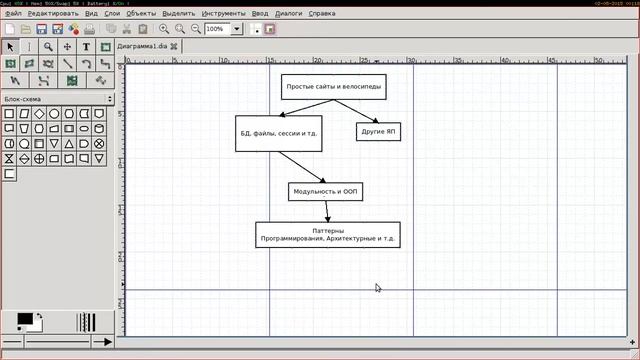This screenshot has height=360, width=640.
Task: Select the Outline tool
Action: coord(100,80)
